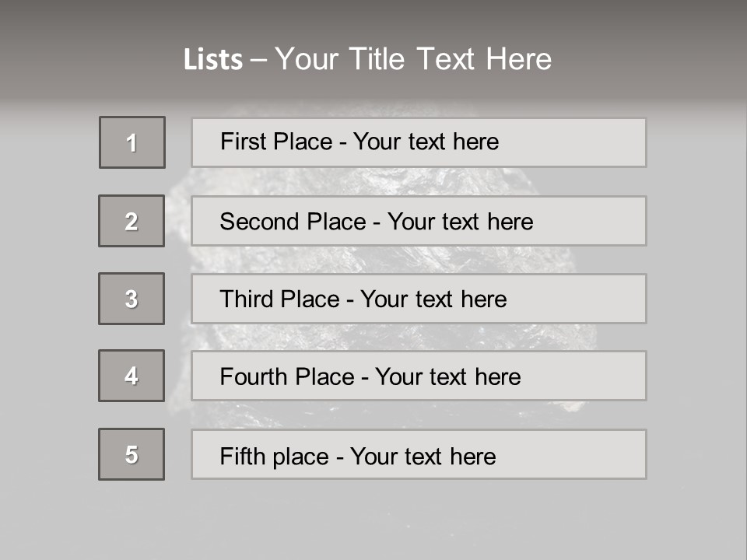Click 'Your text here' in the Third Place row
The height and width of the screenshot is (560, 747).
coord(433,299)
